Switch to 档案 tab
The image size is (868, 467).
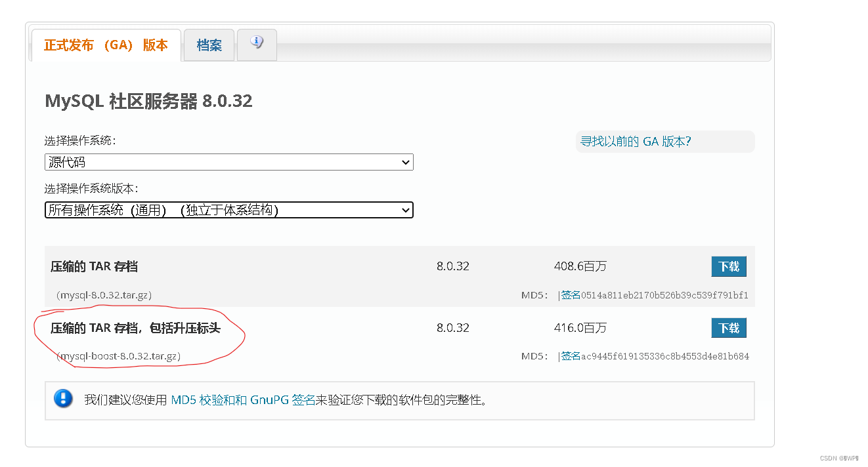click(209, 45)
